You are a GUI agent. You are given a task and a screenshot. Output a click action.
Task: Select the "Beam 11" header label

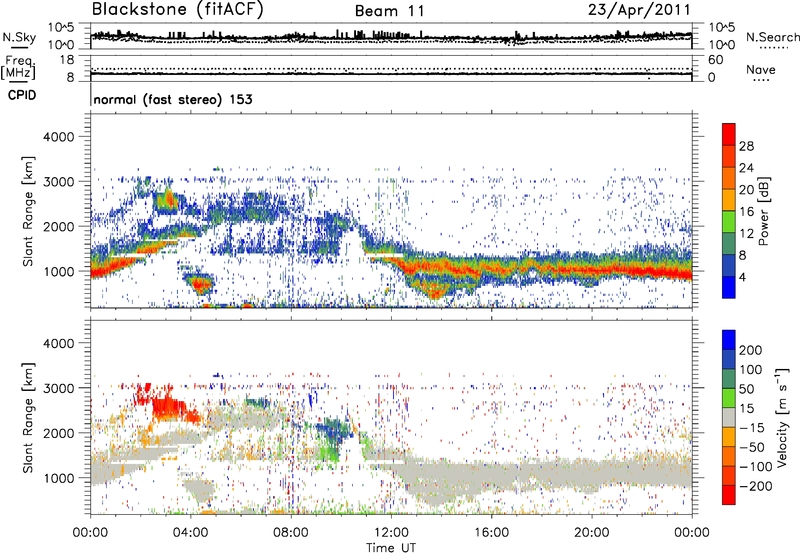pyautogui.click(x=389, y=11)
